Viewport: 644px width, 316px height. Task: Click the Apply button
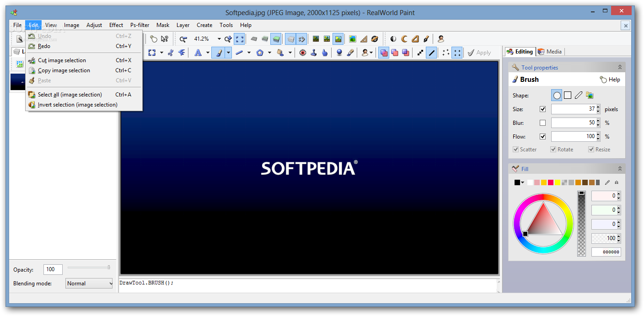[x=479, y=53]
